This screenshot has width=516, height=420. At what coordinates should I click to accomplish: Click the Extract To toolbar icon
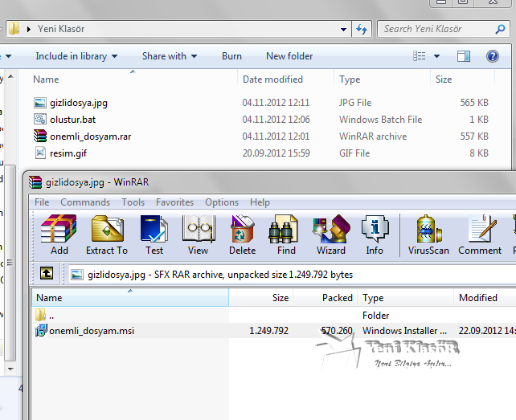[106, 234]
